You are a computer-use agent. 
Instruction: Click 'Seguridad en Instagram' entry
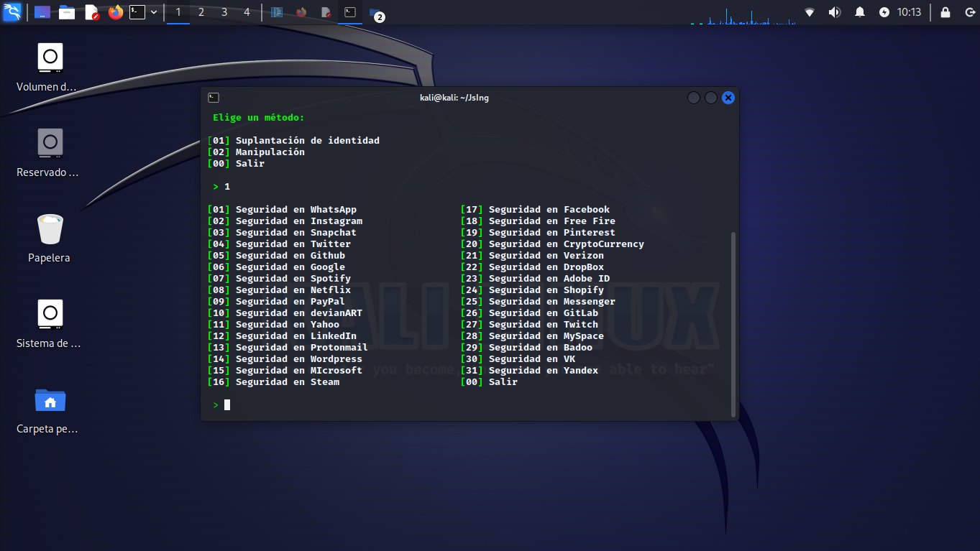click(299, 221)
